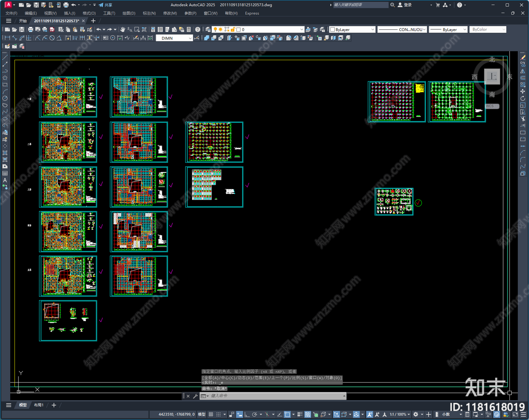Select the Angular dimension tool
The height and width of the screenshot is (420, 529).
tap(59, 38)
